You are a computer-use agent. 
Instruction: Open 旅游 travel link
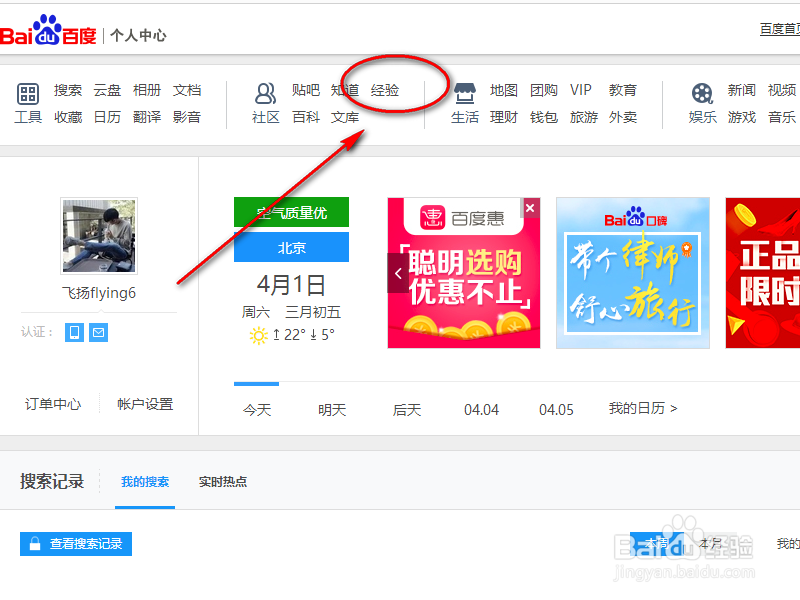tap(584, 117)
